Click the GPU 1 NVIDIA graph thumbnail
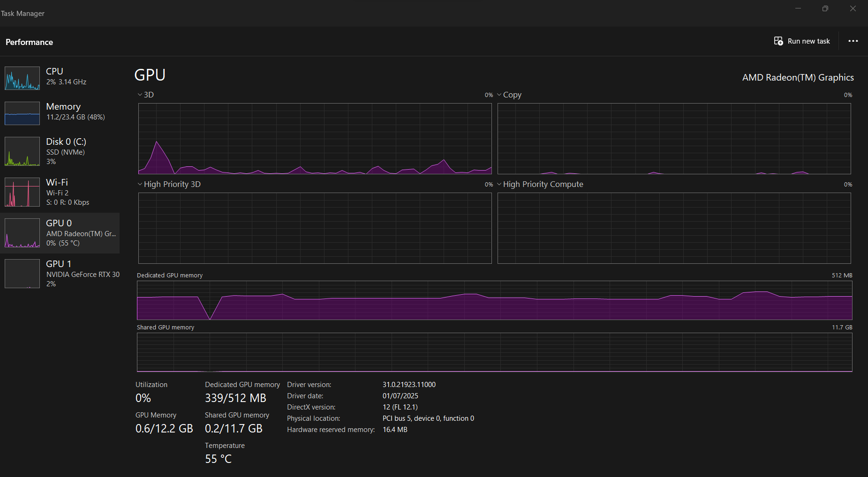 (x=22, y=274)
